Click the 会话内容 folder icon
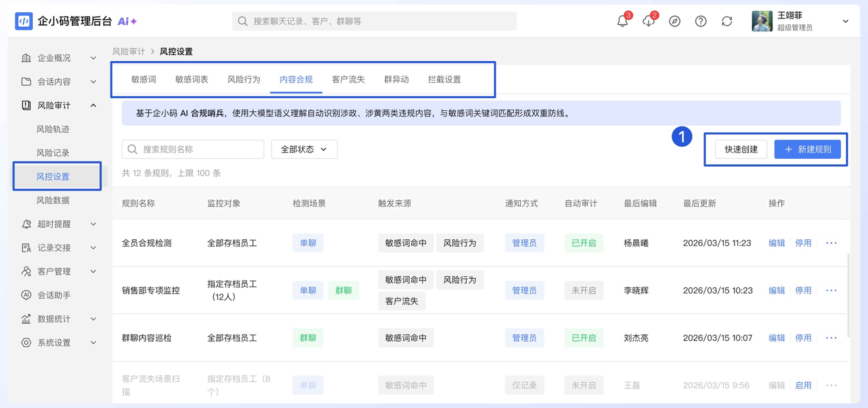Viewport: 868px width, 408px height. pos(26,82)
